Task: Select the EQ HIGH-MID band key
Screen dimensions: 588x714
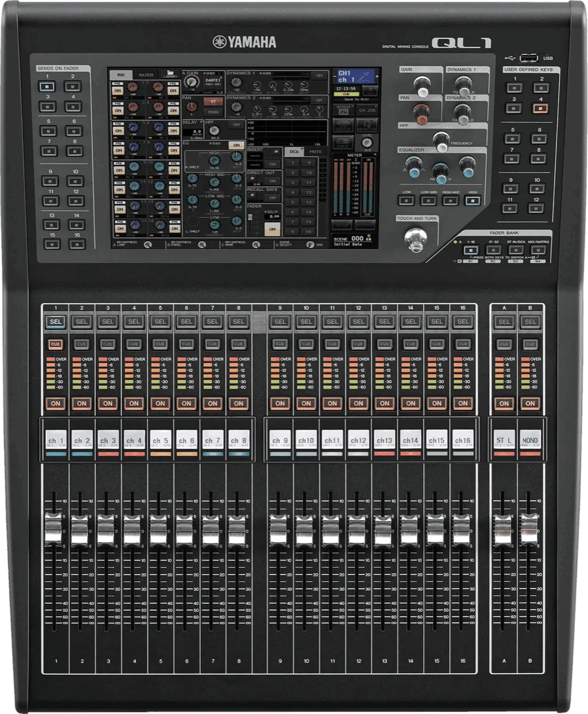Action: (x=451, y=201)
